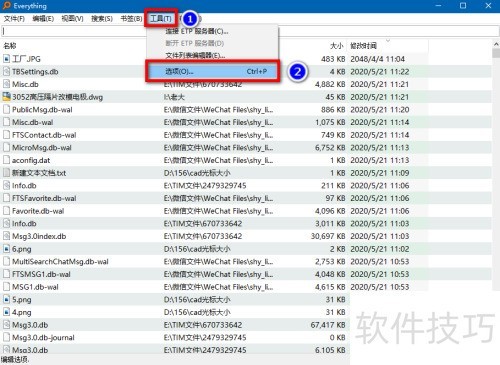Click path I:\老大 of the dwg file
The width and height of the screenshot is (500, 365).
(174, 97)
